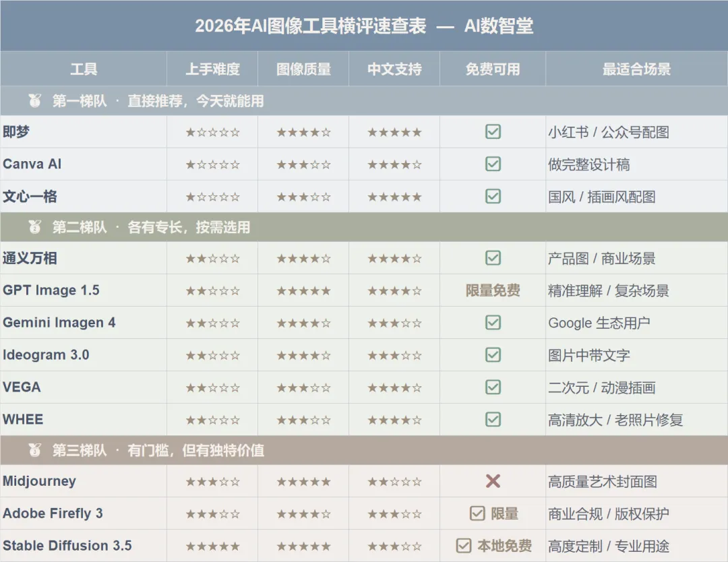Click the scenario text 做完整设计稿
The width and height of the screenshot is (728, 562).
point(588,164)
